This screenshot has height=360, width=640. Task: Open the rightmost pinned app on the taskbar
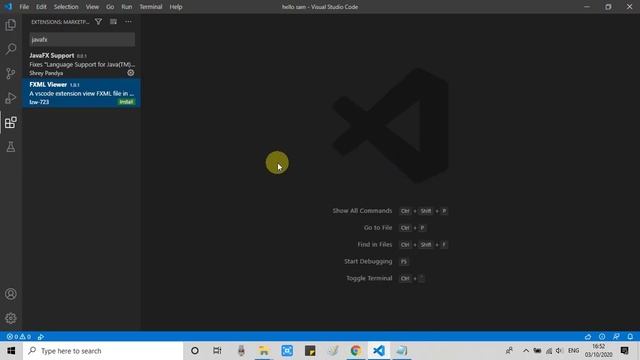(x=402, y=351)
